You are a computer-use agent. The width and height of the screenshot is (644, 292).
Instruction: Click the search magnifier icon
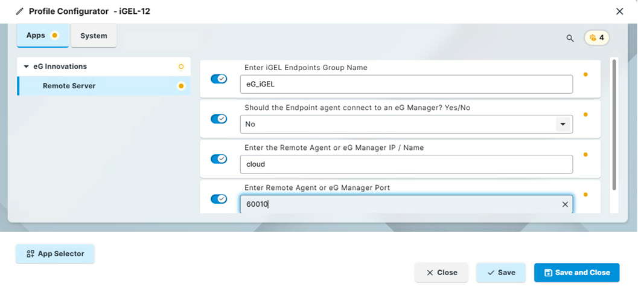[570, 38]
